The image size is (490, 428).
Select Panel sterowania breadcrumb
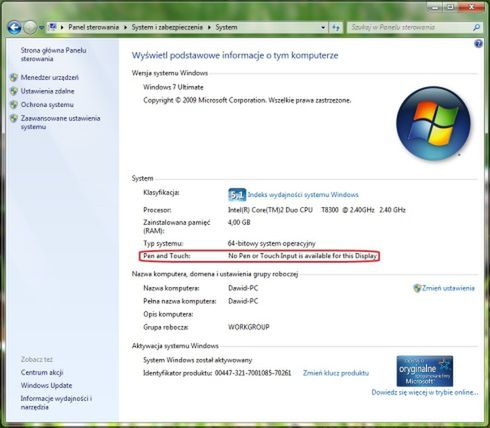point(94,27)
